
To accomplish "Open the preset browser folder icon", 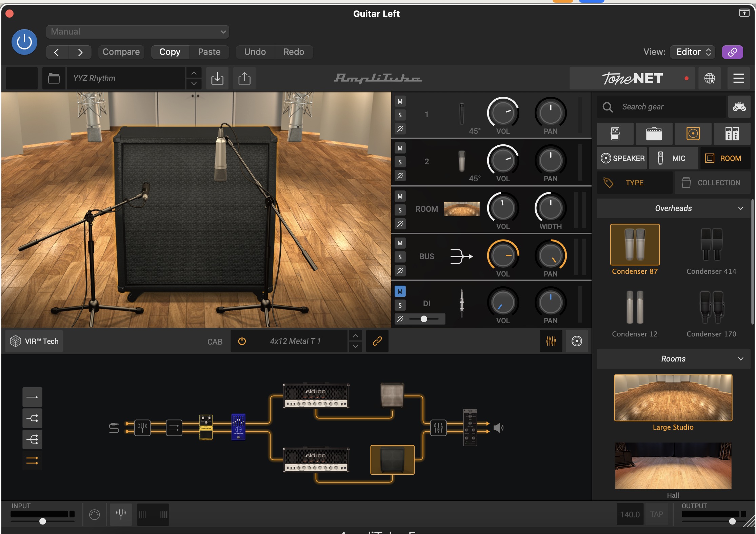I will click(x=54, y=78).
